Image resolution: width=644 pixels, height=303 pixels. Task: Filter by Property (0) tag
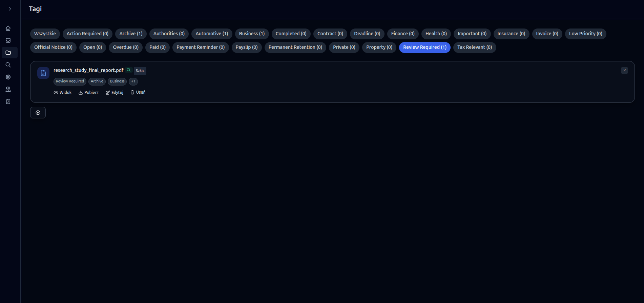coord(379,47)
